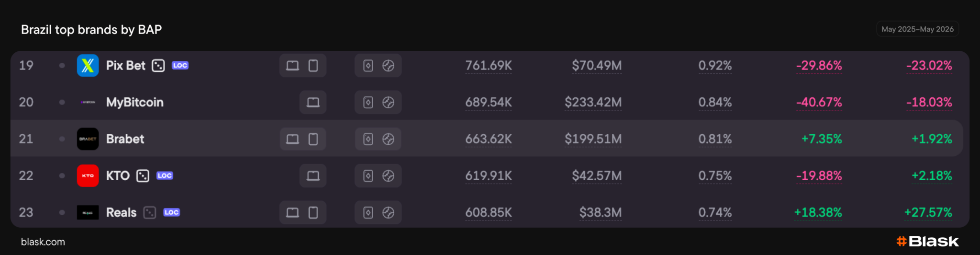Click the desktop device icon in Brabet row

pyautogui.click(x=292, y=139)
